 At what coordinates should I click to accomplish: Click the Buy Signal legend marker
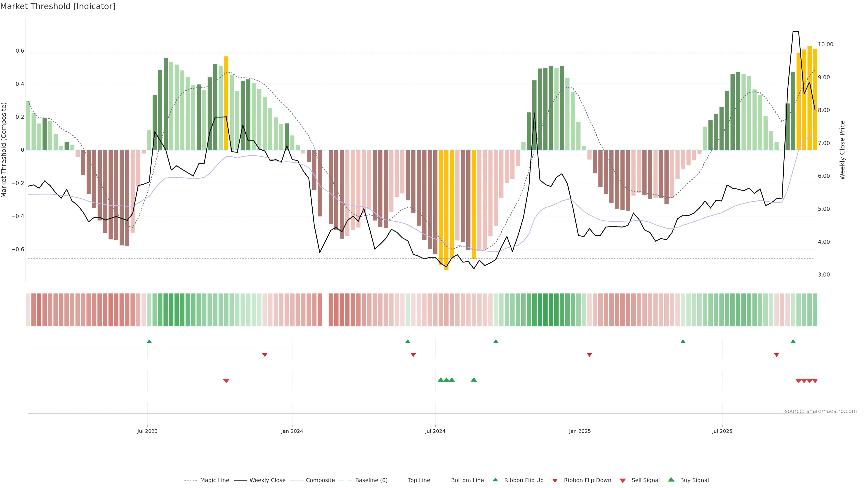[x=671, y=480]
